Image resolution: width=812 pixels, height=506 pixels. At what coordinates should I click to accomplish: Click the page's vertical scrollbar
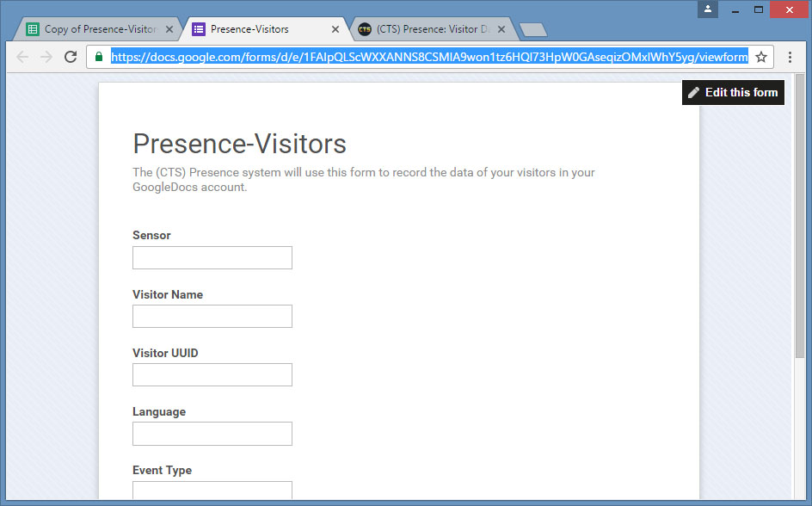tap(800, 215)
